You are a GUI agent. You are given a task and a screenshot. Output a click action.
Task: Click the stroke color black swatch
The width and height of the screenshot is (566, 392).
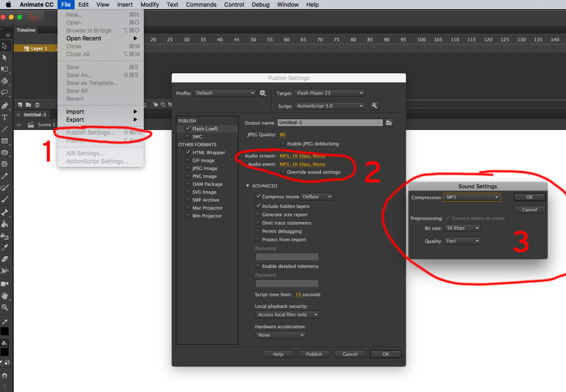pos(5,332)
